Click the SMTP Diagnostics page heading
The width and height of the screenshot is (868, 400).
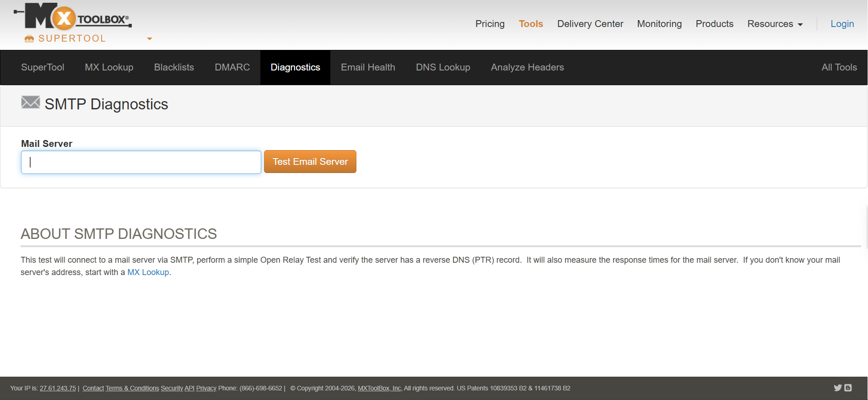pos(106,104)
